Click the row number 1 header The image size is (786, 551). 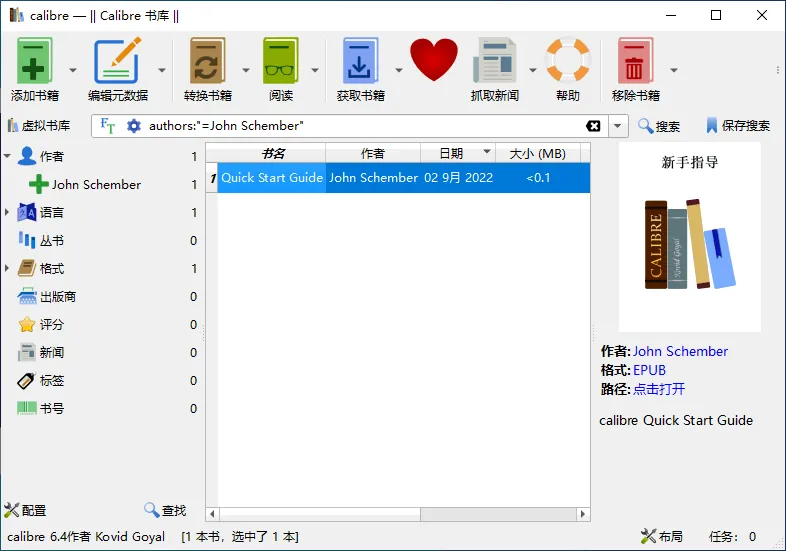[213, 177]
